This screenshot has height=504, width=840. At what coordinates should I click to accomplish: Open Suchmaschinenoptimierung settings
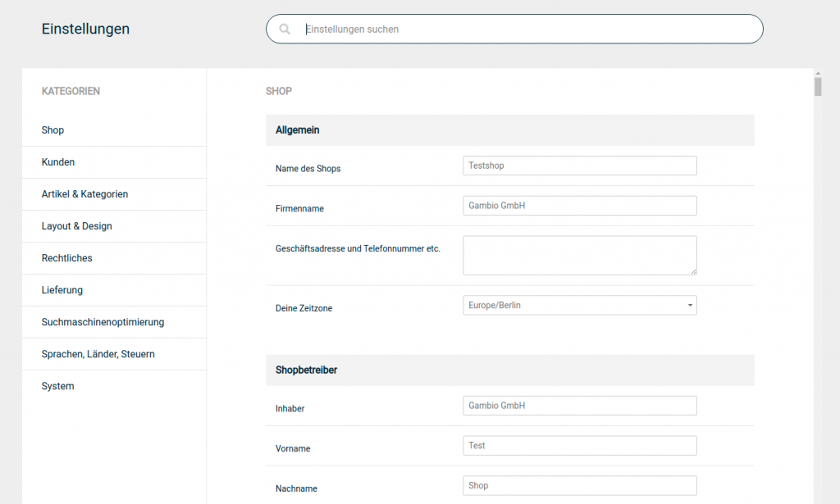(103, 322)
